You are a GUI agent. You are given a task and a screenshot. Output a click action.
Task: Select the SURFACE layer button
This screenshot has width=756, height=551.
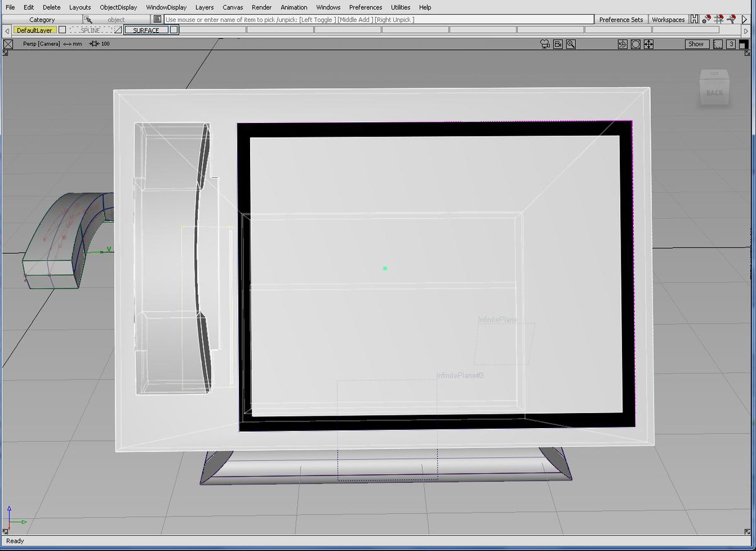coord(146,30)
